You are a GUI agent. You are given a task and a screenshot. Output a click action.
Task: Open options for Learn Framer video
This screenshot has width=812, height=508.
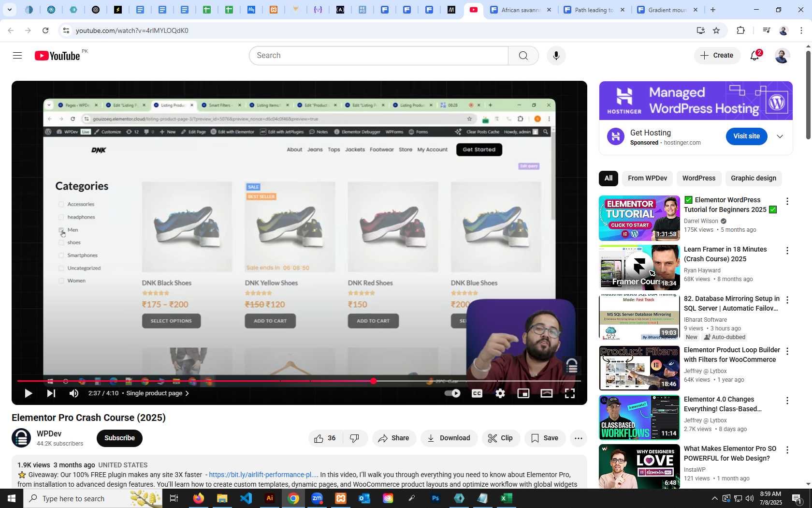[x=787, y=251]
